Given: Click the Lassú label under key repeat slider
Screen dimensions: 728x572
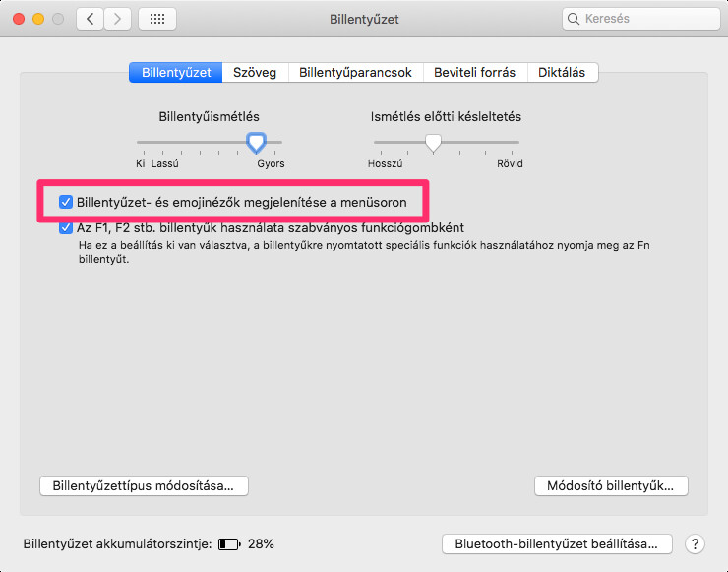Looking at the screenshot, I should tap(165, 164).
